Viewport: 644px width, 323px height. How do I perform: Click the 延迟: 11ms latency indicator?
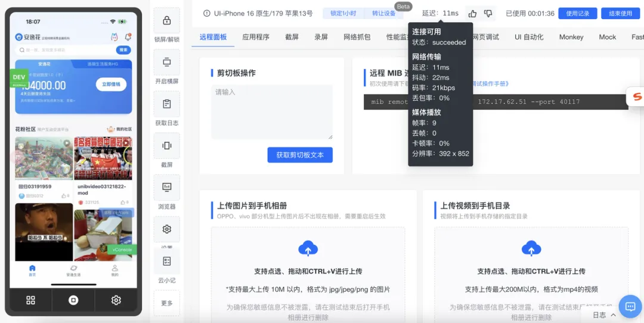point(440,14)
